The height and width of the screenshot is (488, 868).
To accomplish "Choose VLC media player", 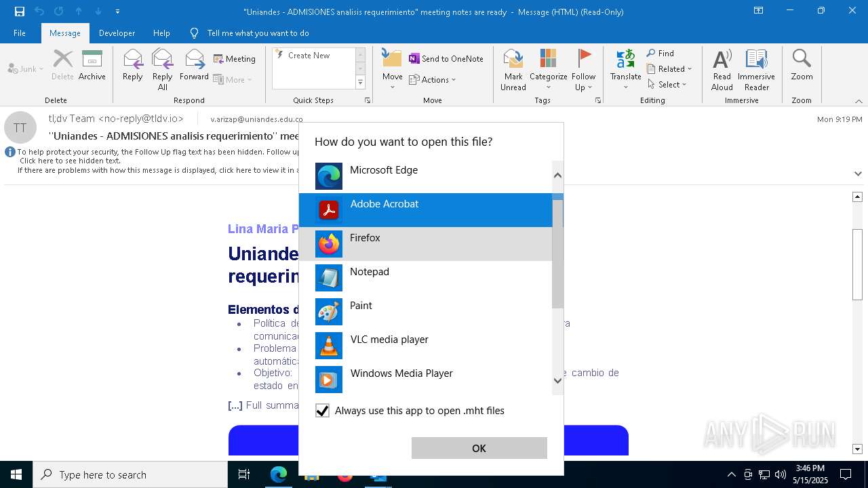I will (426, 346).
